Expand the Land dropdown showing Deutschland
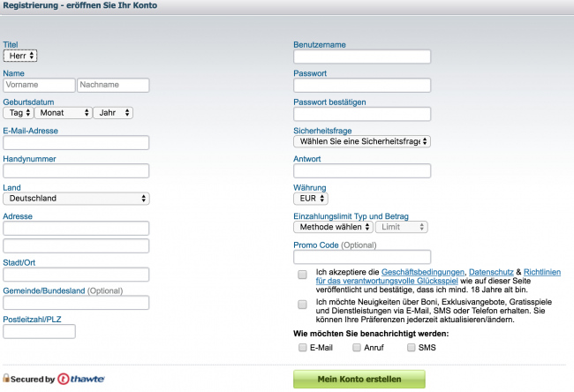 (76, 199)
